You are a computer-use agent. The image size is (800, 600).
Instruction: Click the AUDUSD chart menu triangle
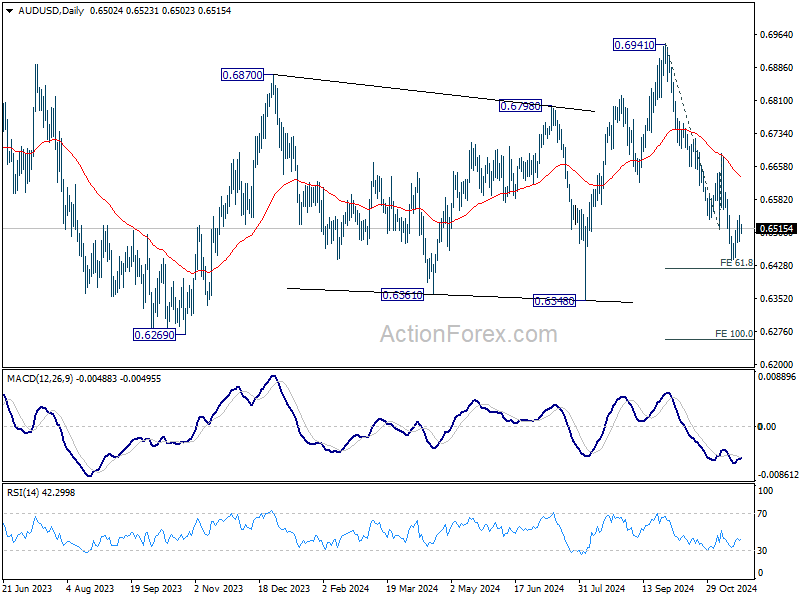point(10,11)
